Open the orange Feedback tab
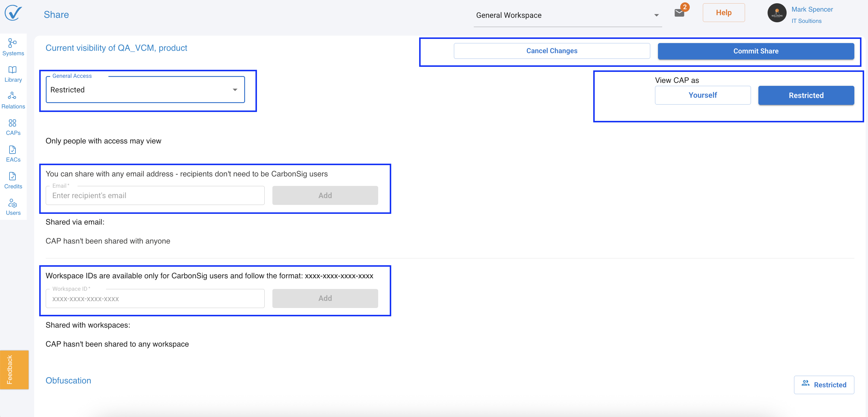 [x=14, y=369]
